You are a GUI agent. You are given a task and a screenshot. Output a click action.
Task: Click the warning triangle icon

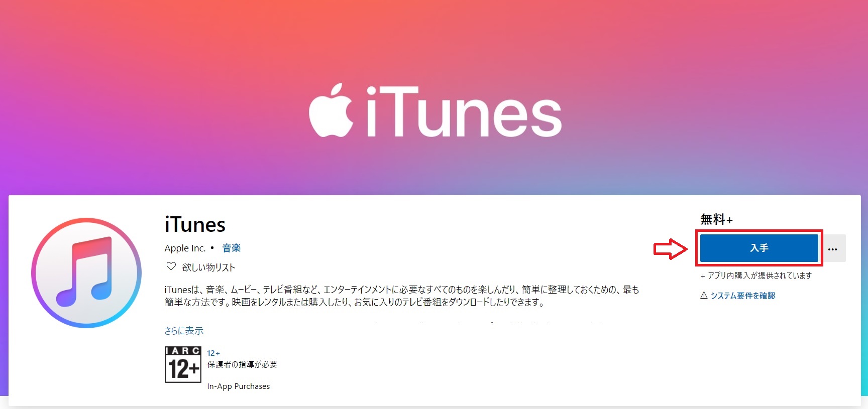704,295
